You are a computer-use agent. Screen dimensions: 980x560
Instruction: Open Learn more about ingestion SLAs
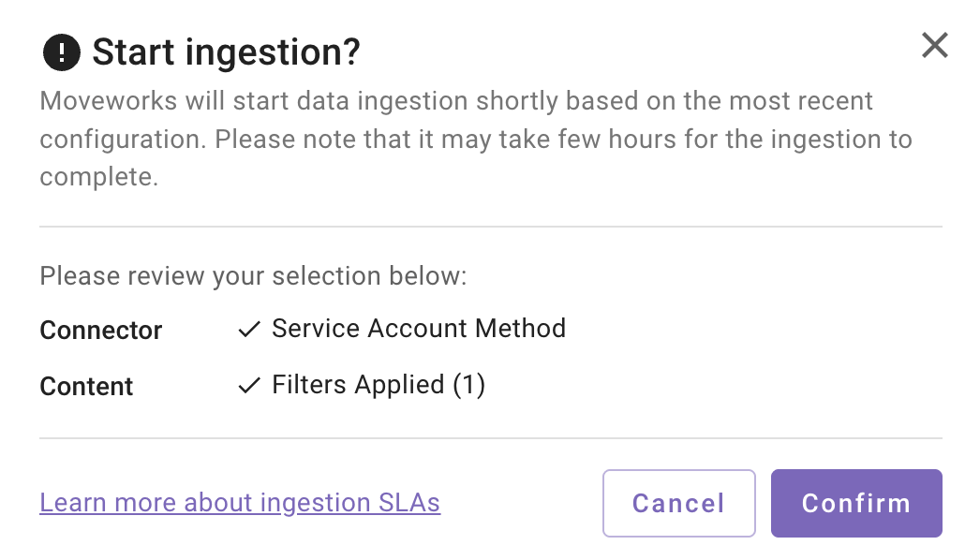point(240,503)
